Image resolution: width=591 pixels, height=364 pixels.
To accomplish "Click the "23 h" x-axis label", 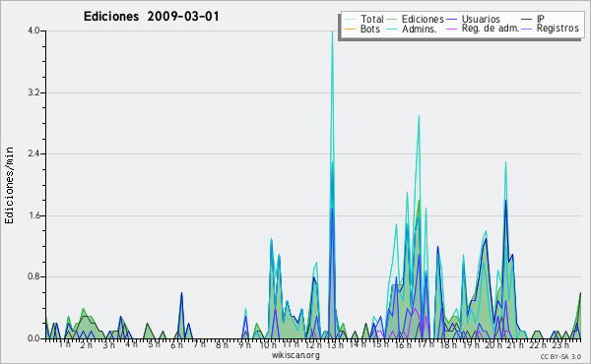I will 560,344.
